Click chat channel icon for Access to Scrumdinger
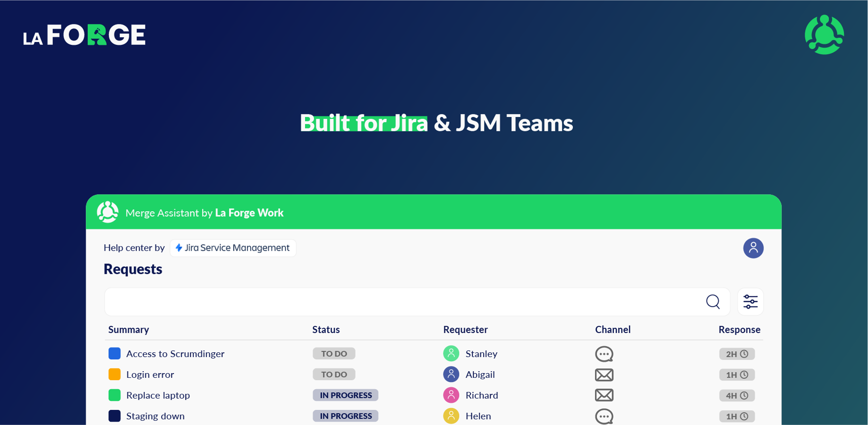The height and width of the screenshot is (425, 868). click(x=604, y=354)
